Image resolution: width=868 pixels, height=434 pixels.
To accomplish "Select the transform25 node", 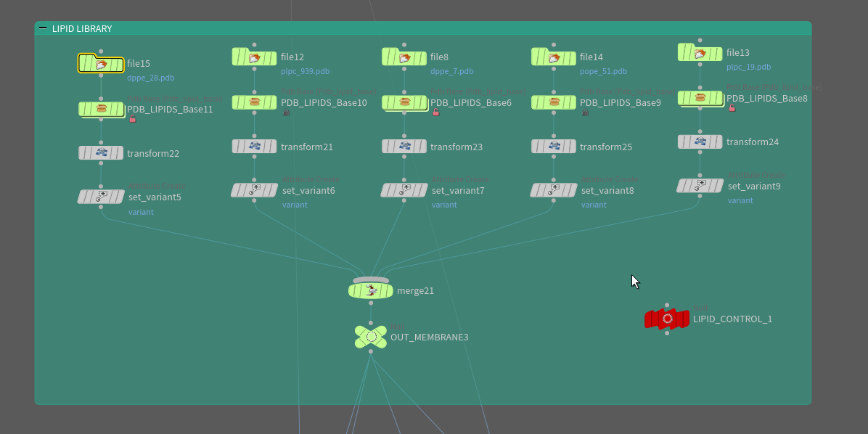I will pyautogui.click(x=554, y=147).
